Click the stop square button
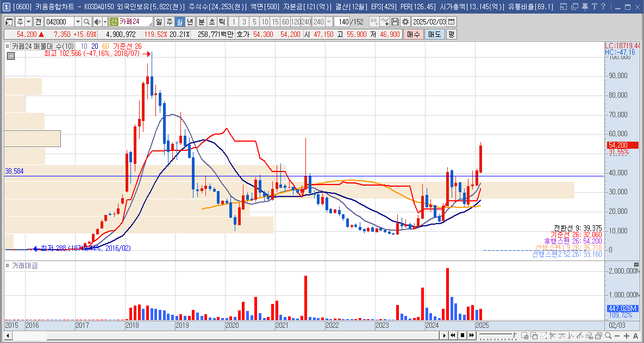 pos(462,335)
